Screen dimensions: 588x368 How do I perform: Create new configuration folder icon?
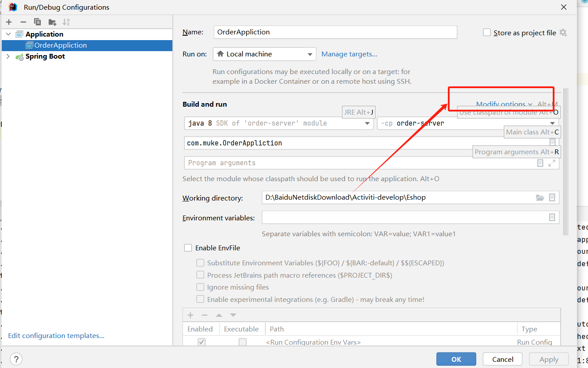(52, 22)
